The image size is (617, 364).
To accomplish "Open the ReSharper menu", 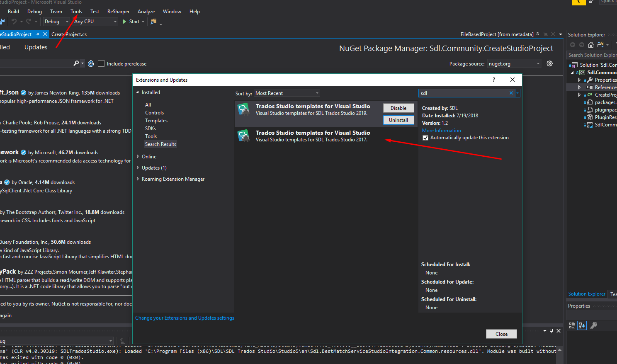I will (x=118, y=12).
